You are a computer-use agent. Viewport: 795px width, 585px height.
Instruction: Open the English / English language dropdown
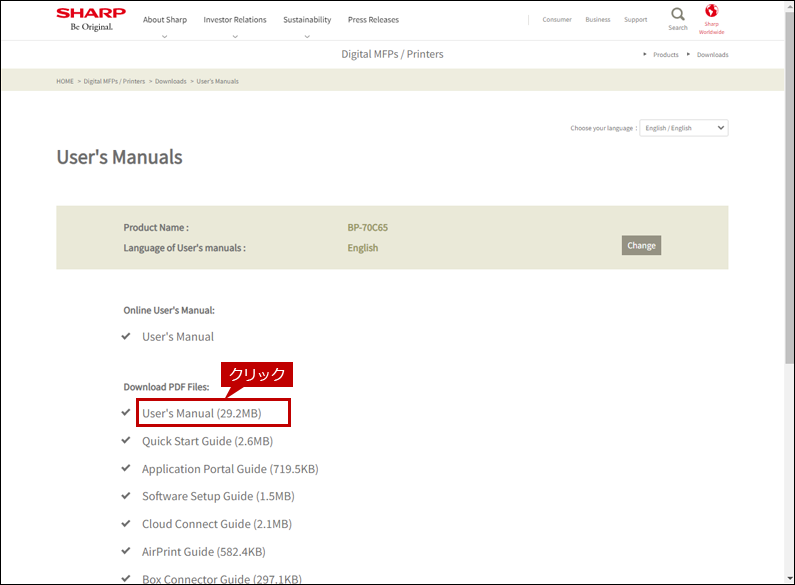pos(683,128)
